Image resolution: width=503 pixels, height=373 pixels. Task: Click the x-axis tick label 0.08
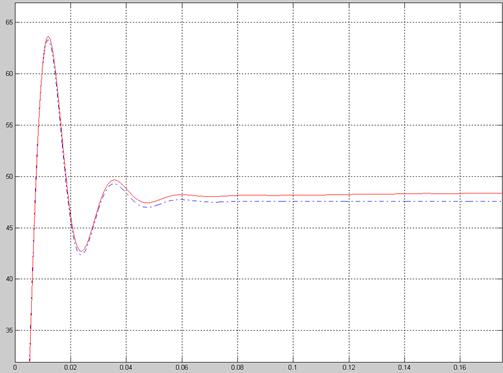(x=237, y=368)
